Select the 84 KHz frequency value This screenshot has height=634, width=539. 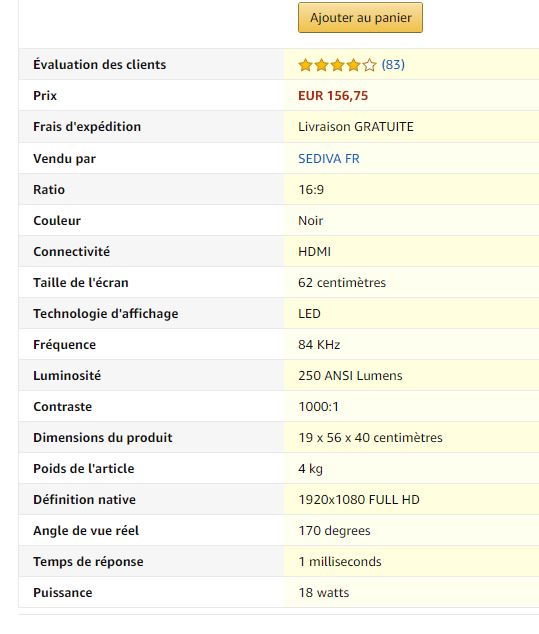click(319, 344)
